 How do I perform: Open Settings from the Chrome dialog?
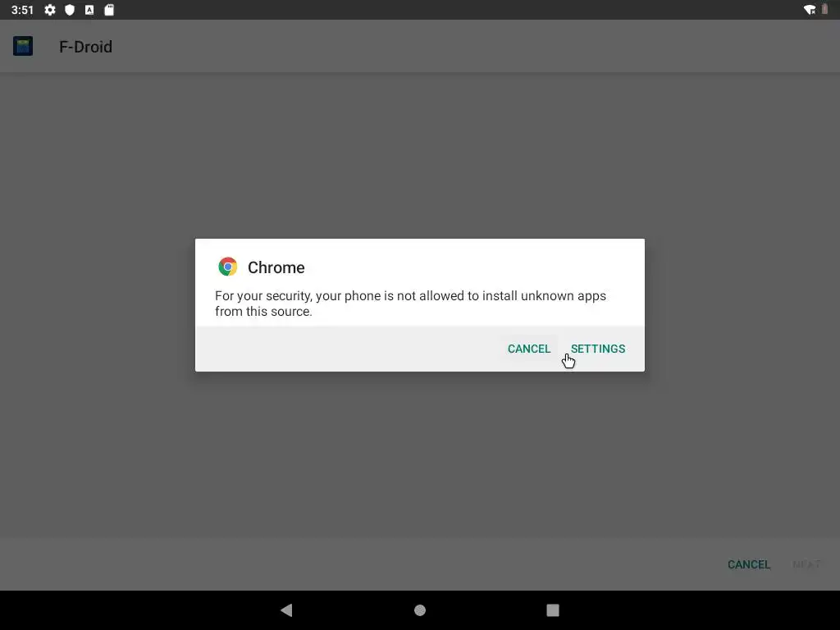point(597,349)
